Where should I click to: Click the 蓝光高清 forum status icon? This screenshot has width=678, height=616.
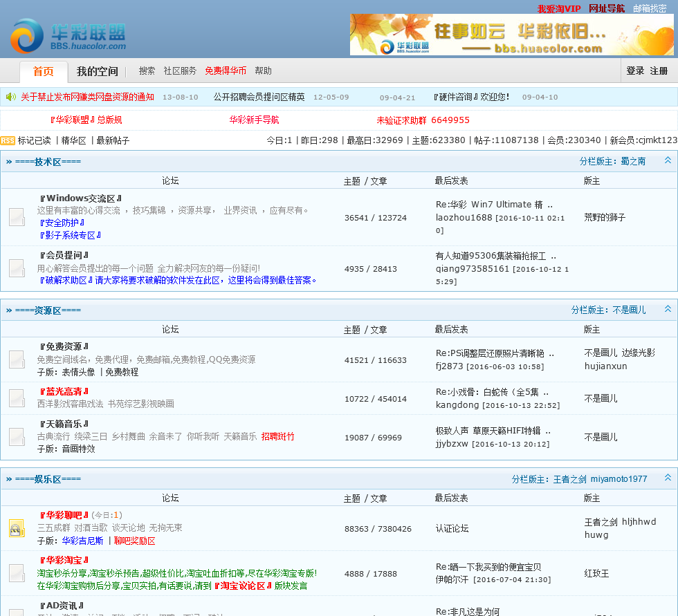(17, 398)
